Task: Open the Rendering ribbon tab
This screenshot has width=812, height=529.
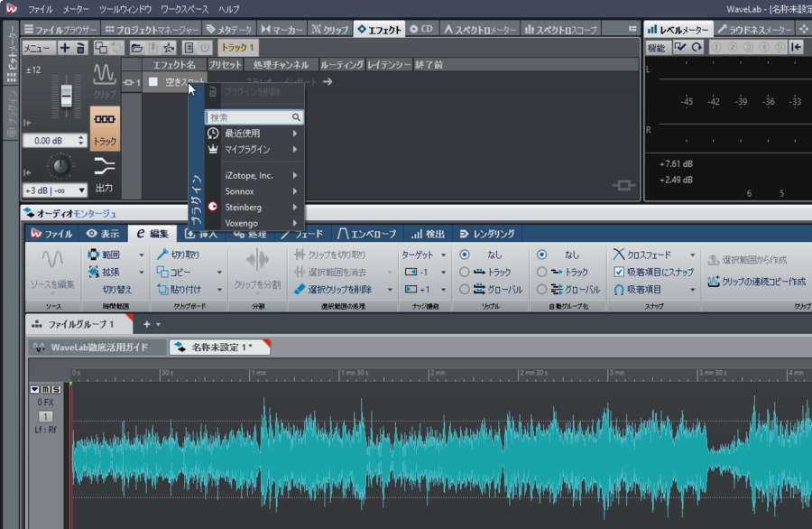Action: coord(487,234)
